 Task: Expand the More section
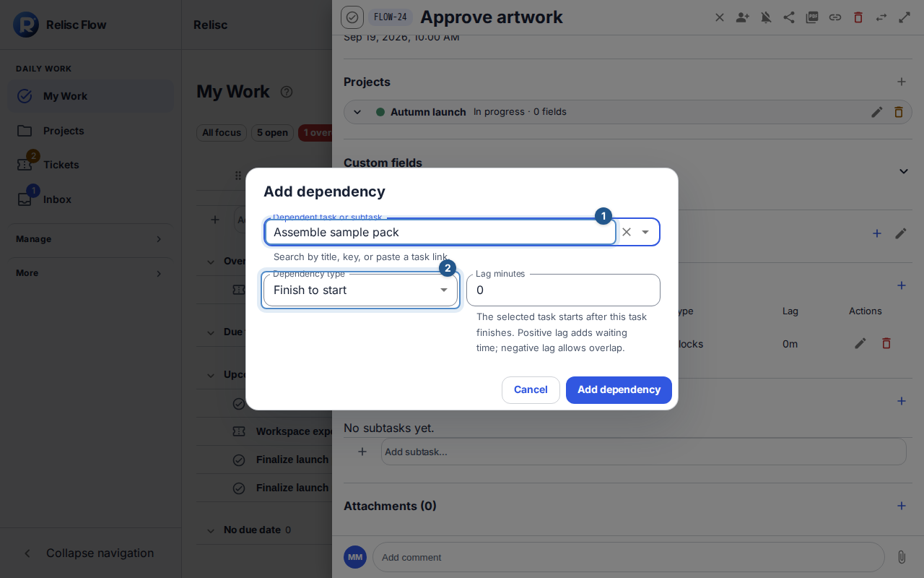[x=90, y=273]
